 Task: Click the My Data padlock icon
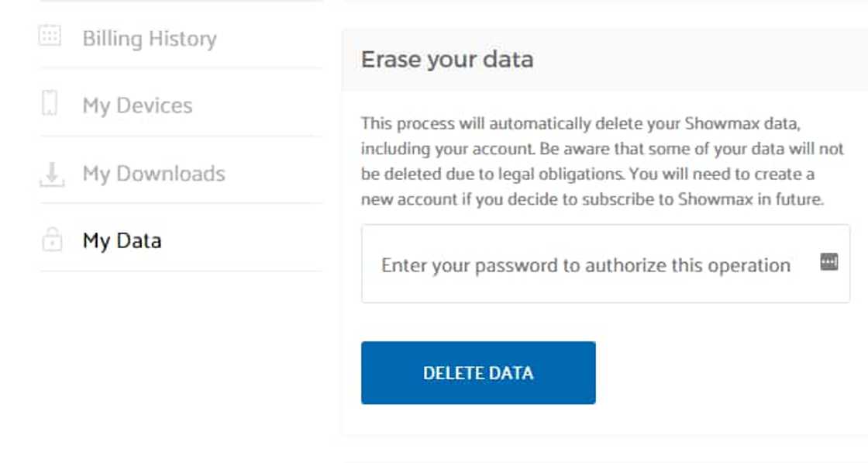[x=51, y=240]
